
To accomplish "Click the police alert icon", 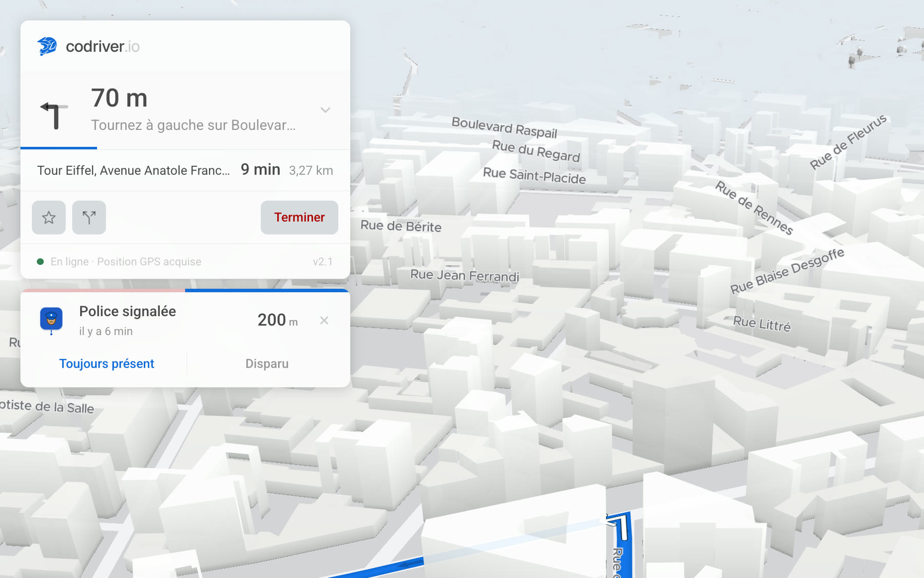I will [51, 320].
